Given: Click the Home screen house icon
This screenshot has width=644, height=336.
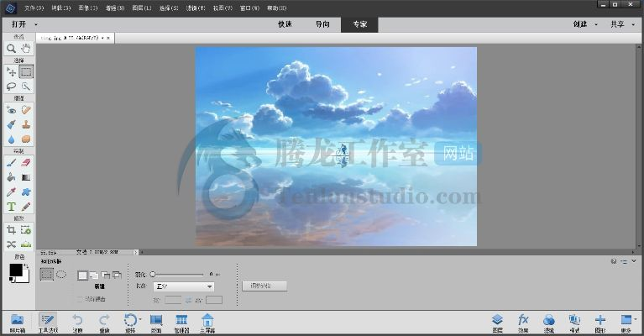Looking at the screenshot, I should (207, 320).
